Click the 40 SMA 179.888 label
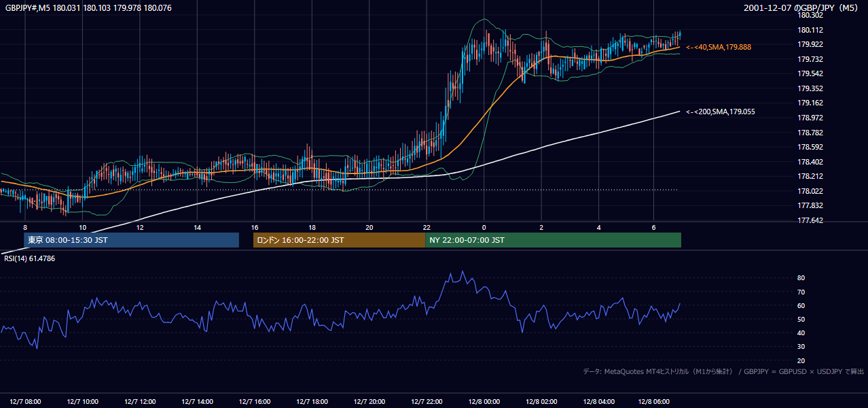Viewport: 868px width, 408px height. [719, 48]
